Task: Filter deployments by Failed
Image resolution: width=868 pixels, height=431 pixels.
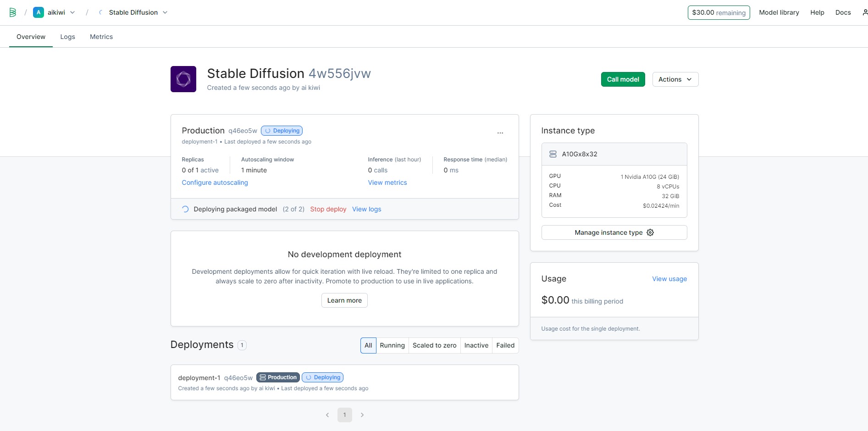Action: tap(505, 345)
